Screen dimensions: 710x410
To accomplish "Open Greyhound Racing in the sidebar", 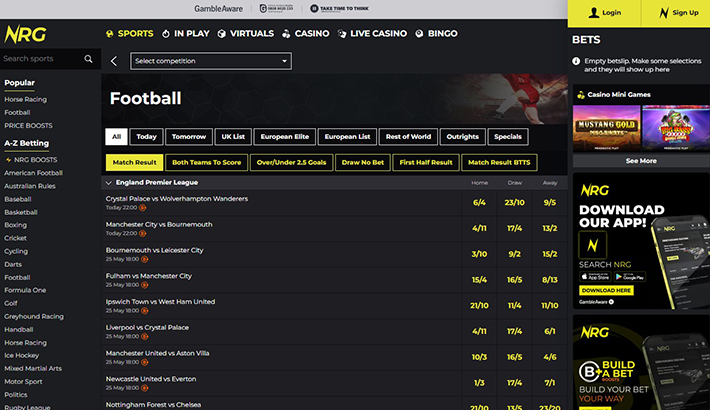I will click(34, 317).
